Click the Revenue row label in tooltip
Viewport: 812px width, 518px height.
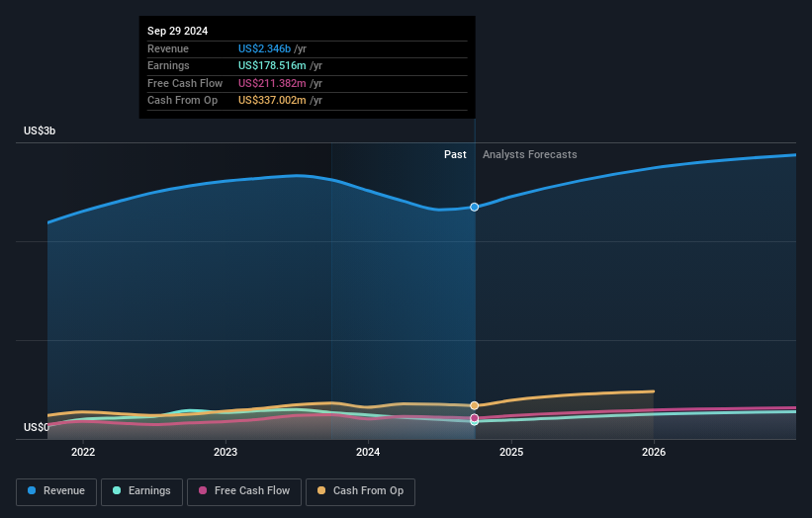pyautogui.click(x=168, y=48)
